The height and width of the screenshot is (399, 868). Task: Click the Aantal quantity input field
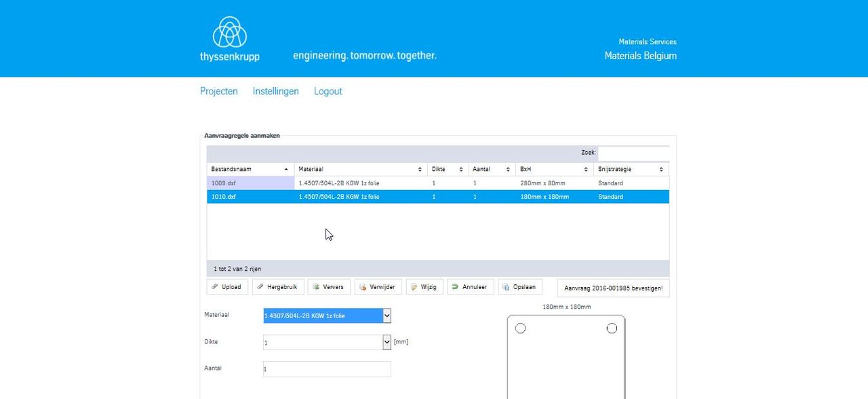point(327,369)
